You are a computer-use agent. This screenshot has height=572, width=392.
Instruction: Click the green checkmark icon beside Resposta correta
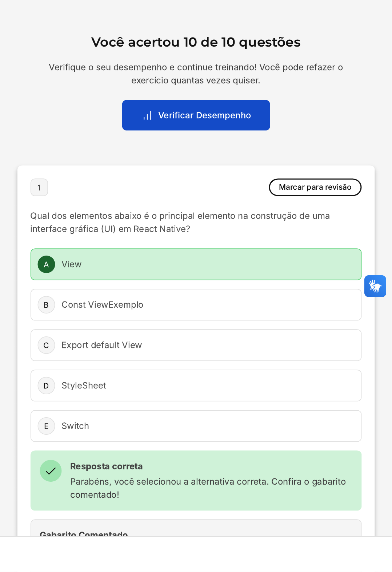tap(51, 471)
